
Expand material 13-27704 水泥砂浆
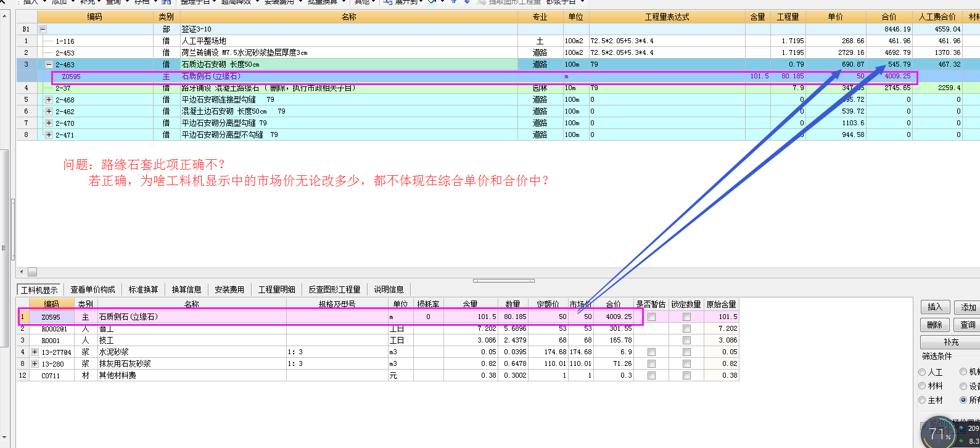coord(35,352)
